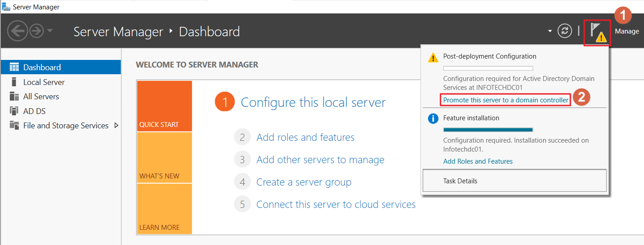The width and height of the screenshot is (644, 245).
Task: Open the Manage menu
Action: 627,31
